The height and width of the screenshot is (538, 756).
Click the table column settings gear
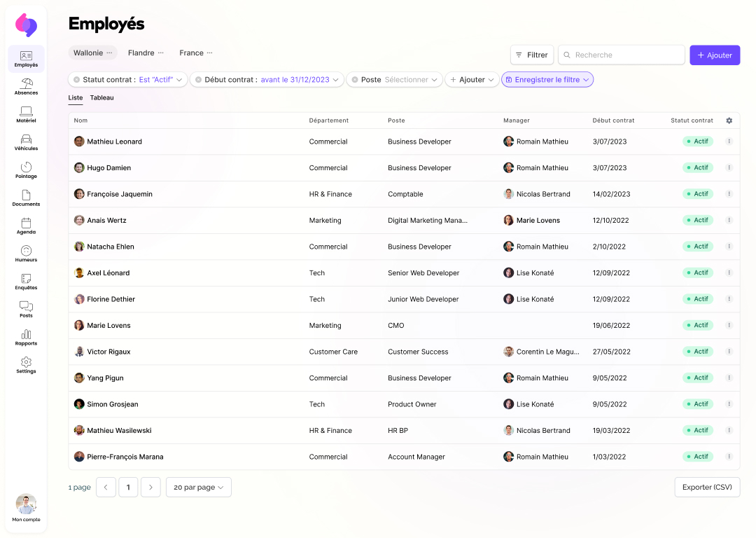pos(729,120)
